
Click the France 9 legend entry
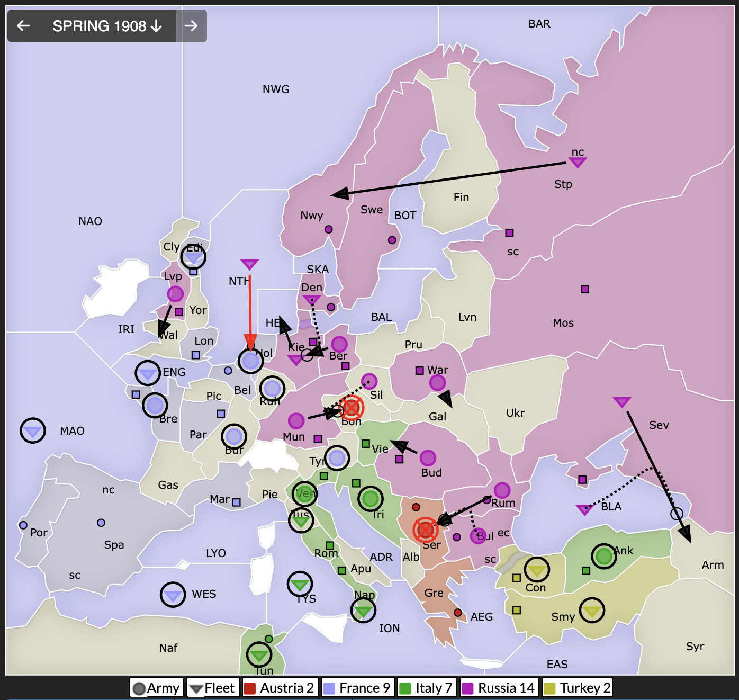point(357,688)
